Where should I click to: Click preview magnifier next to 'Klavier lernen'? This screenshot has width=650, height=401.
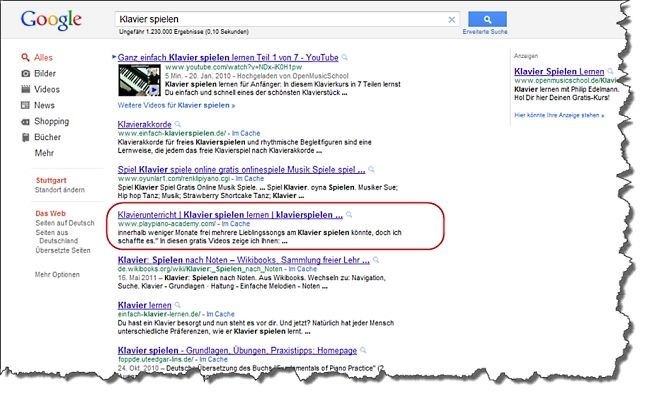(x=177, y=305)
